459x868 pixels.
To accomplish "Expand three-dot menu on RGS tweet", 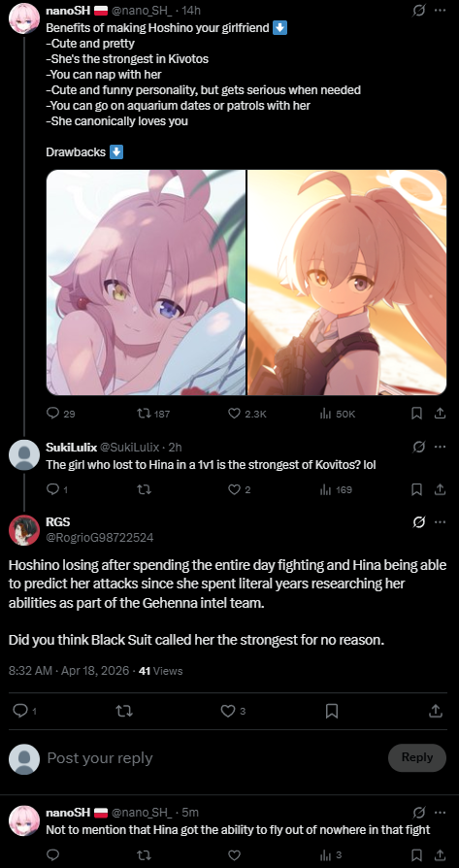I will pyautogui.click(x=441, y=522).
